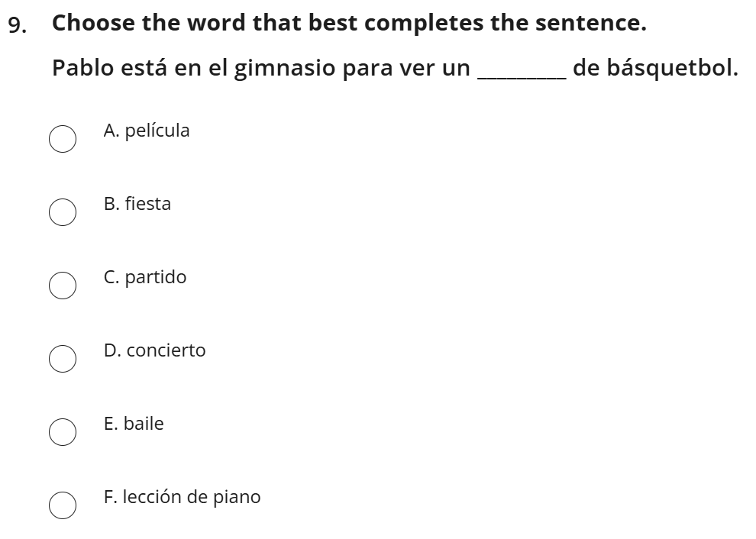Click the words 'de básquetbol' after the blank
756x539 pixels.
(655, 69)
